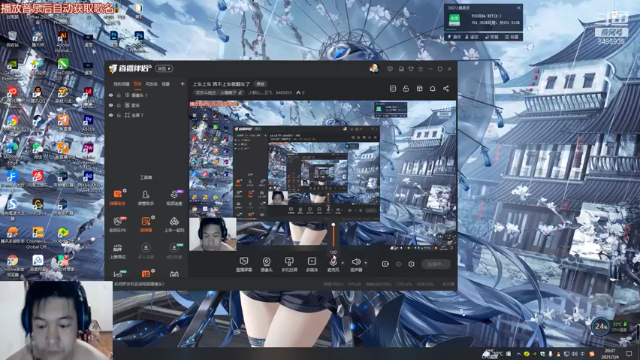Viewport: 640px width, 360px height.
Task: Select the phone screen mirroring source
Action: coord(289,264)
